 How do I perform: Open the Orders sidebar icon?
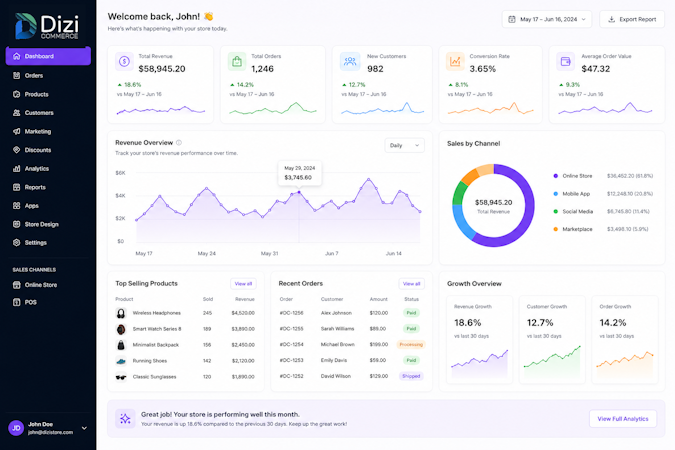point(16,75)
